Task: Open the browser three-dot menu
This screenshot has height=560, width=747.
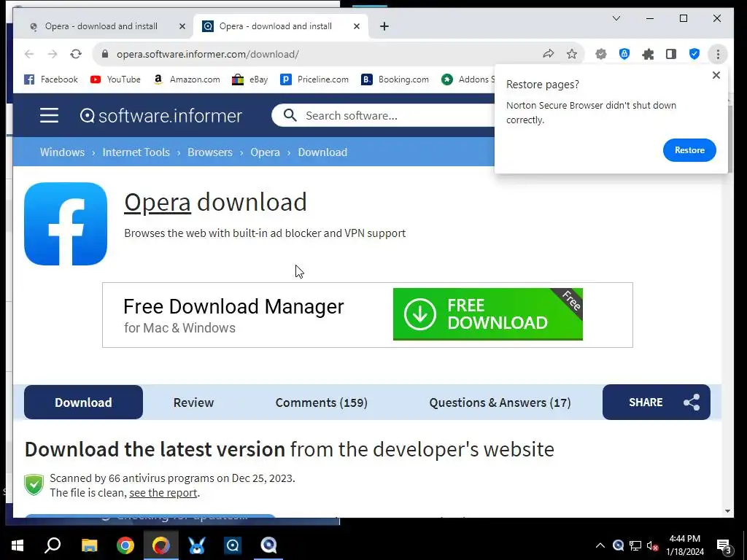Action: (718, 54)
